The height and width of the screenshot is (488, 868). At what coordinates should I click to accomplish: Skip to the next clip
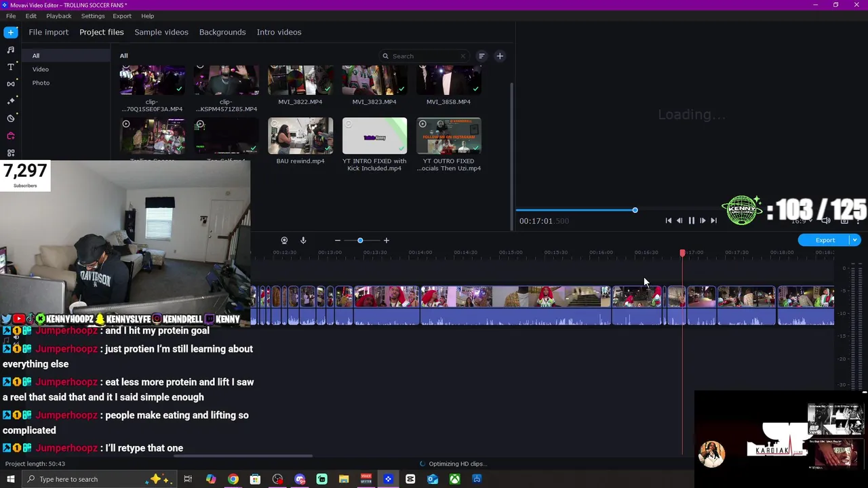[x=713, y=220]
